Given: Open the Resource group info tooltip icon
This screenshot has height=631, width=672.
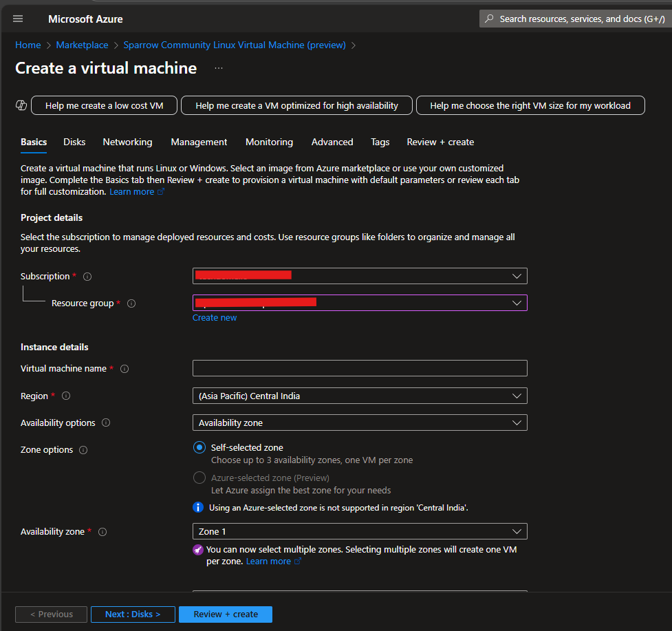Looking at the screenshot, I should click(x=131, y=303).
